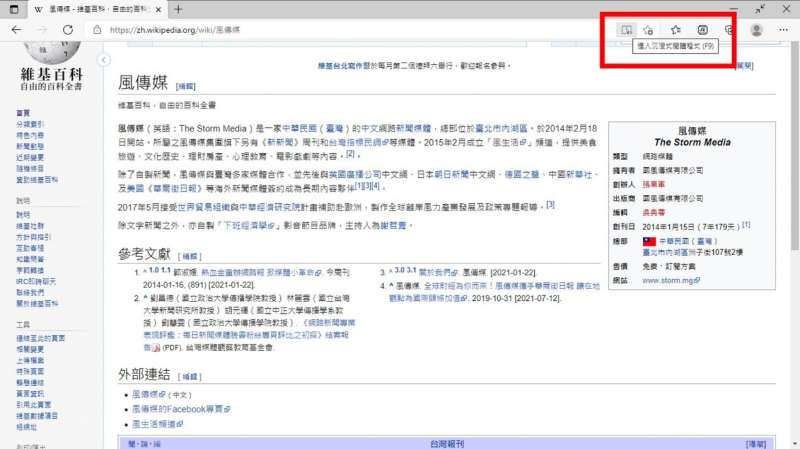Jump to footnote [3] after 2017 paragraph

tap(550, 205)
